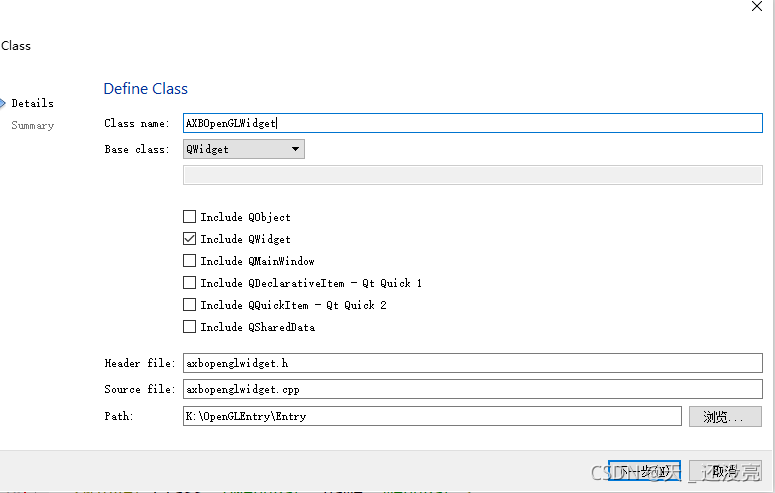
Task: Click the greyed-out field below Base class
Action: tap(472, 175)
